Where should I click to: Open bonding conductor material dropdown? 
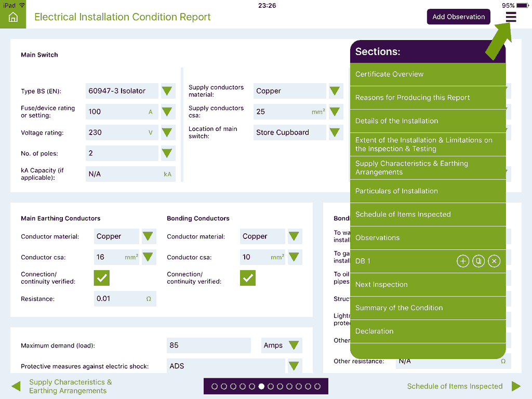point(294,236)
